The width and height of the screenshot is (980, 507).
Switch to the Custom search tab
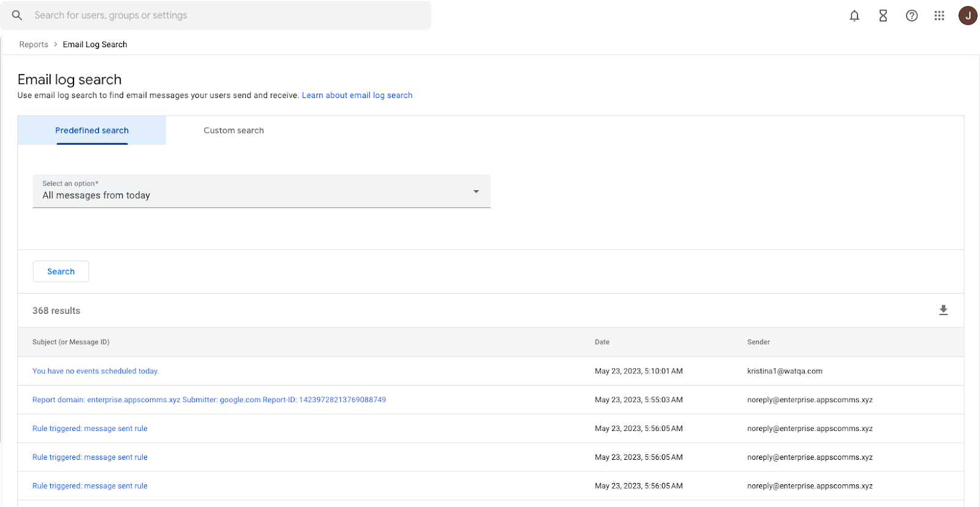click(234, 131)
